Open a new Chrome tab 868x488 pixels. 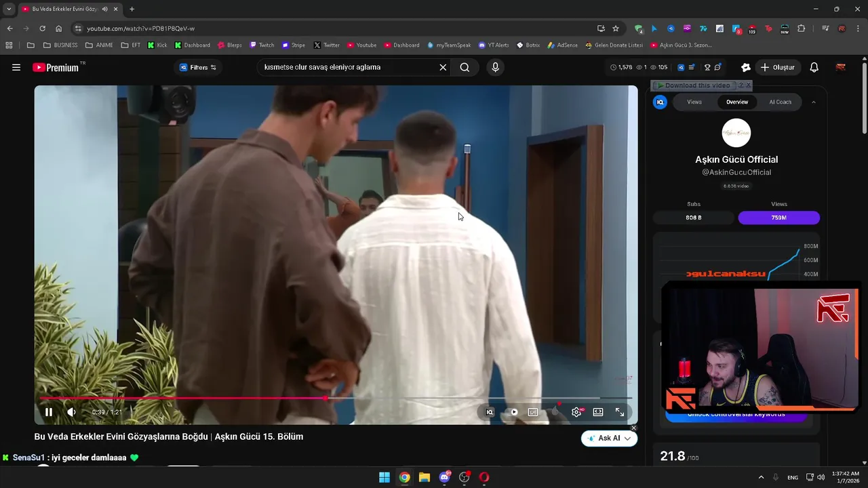(x=132, y=9)
